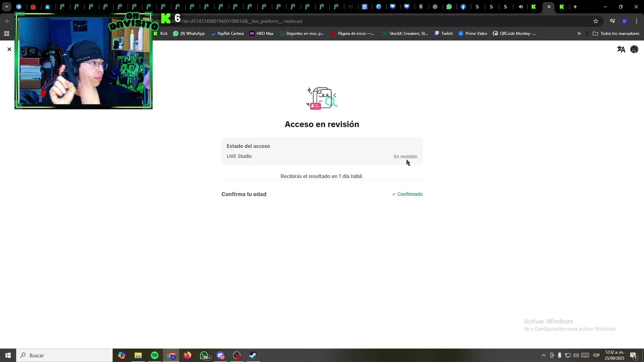Open the HBO Max bookmark

(x=262, y=34)
